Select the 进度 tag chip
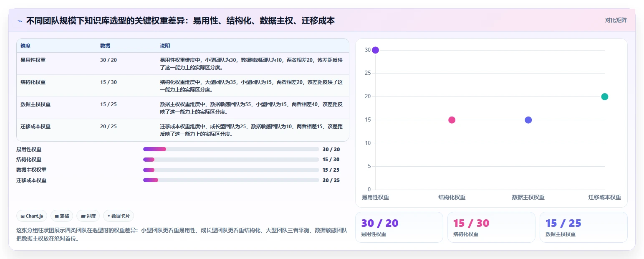The width and height of the screenshot is (644, 259). point(88,216)
